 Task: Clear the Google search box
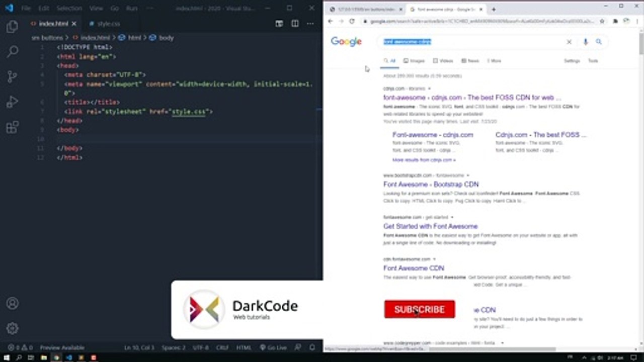[x=569, y=42]
